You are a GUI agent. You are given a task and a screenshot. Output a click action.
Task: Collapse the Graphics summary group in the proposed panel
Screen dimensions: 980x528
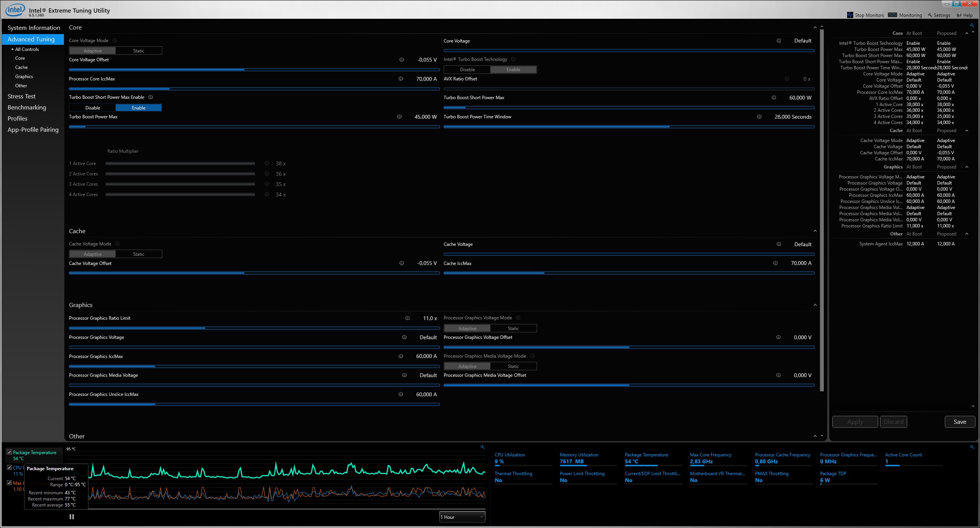pyautogui.click(x=967, y=167)
